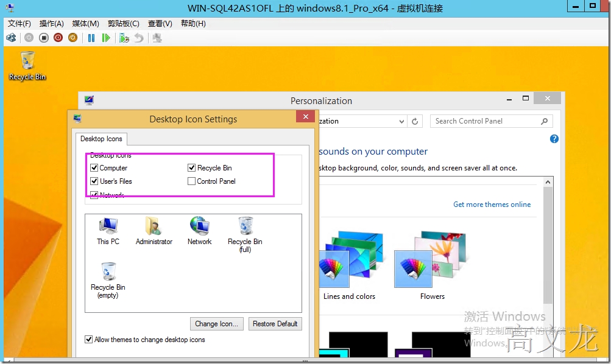The width and height of the screenshot is (611, 364).
Task: Open the 文件(F) menu
Action: tap(19, 24)
